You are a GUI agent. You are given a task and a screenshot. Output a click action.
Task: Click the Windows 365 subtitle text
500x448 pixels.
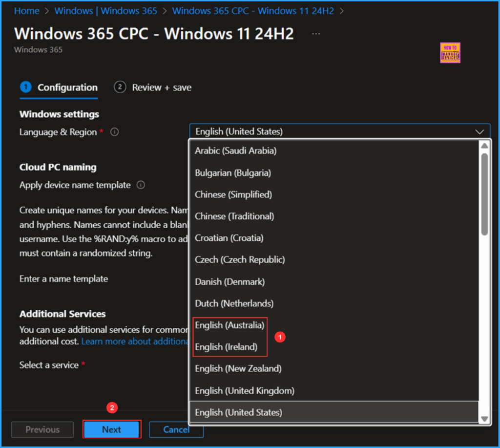click(38, 49)
